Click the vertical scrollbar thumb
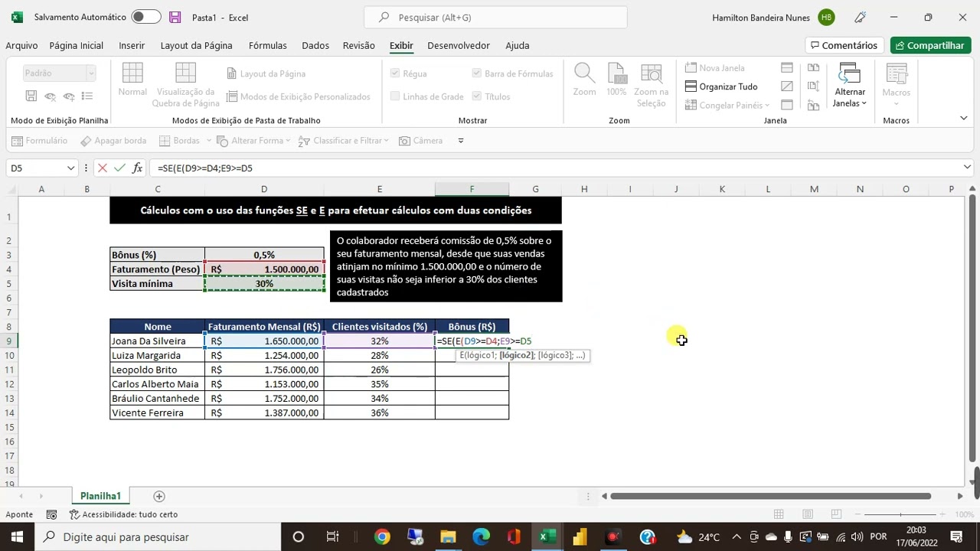This screenshot has height=551, width=980. (x=974, y=329)
